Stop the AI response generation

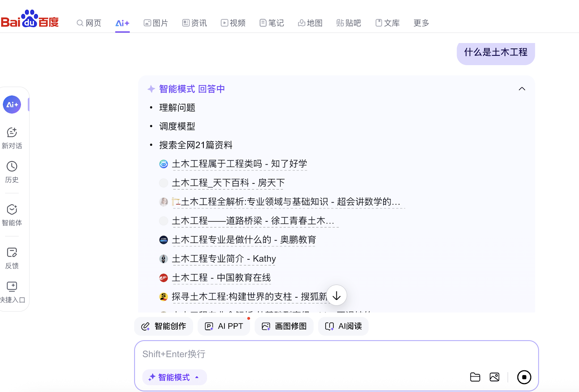point(524,377)
